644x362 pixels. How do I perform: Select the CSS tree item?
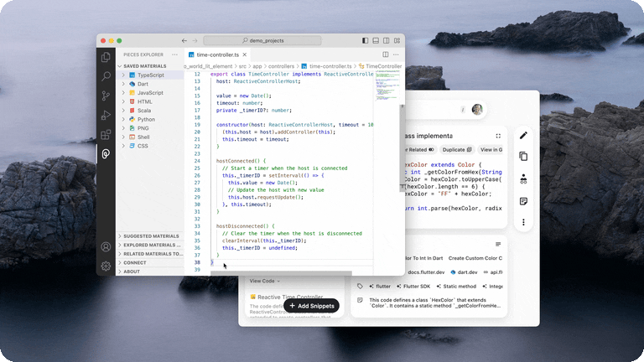point(150,146)
